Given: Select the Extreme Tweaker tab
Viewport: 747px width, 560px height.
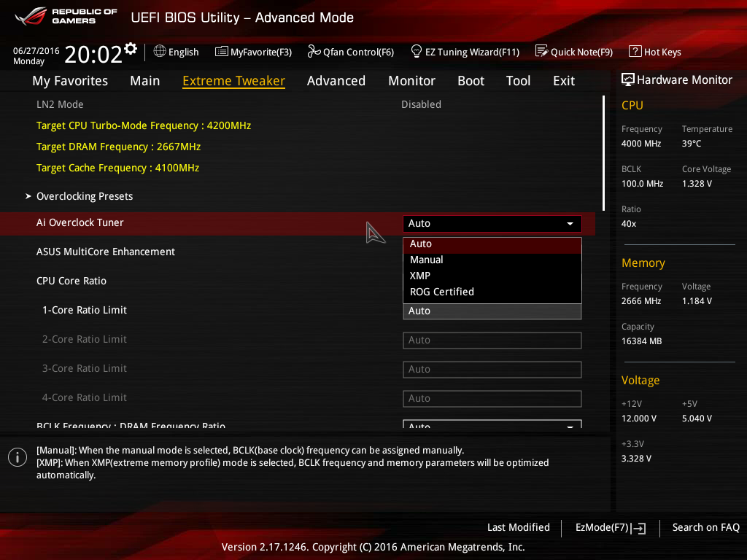Looking at the screenshot, I should (234, 81).
